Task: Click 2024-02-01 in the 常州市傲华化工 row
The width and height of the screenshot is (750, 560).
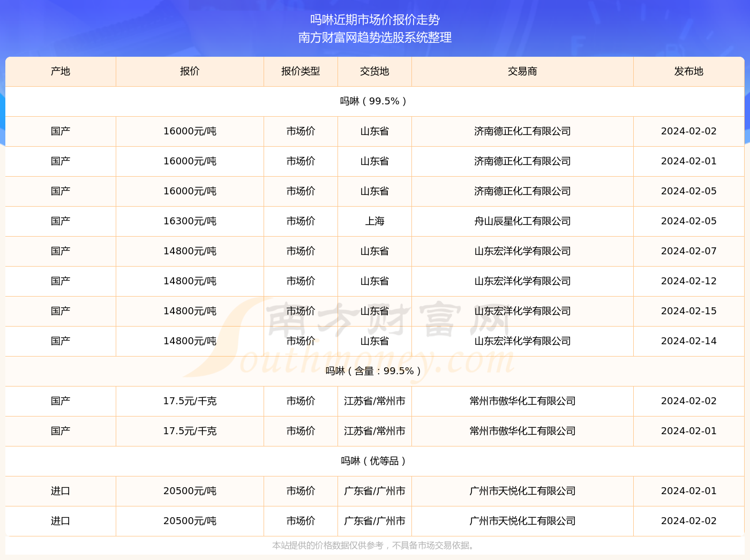Action: coord(689,431)
